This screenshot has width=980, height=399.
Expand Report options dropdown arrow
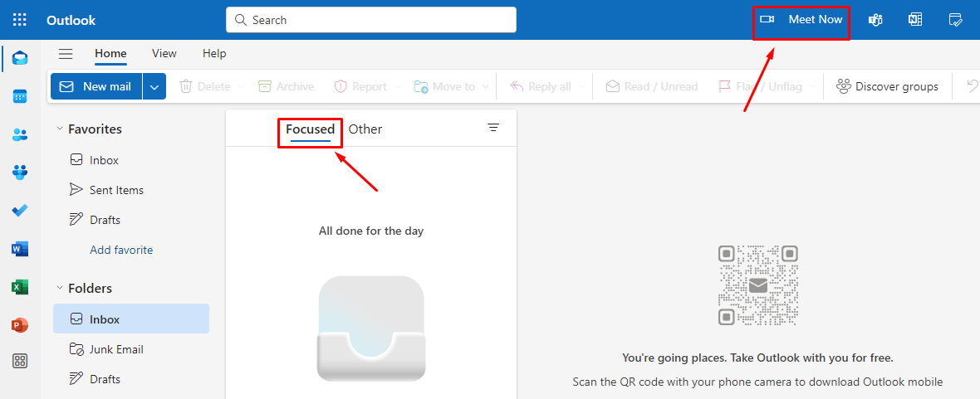pyautogui.click(x=398, y=87)
